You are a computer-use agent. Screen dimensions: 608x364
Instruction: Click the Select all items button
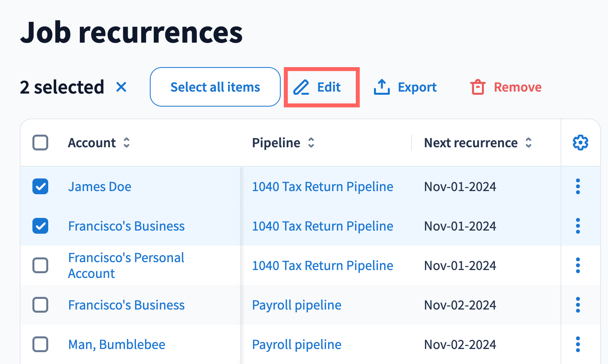tap(215, 87)
